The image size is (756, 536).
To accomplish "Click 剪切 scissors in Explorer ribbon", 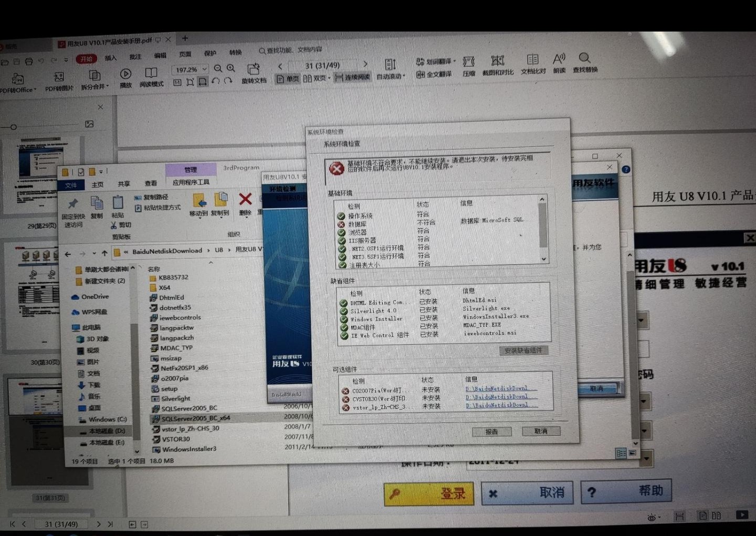I will click(x=121, y=225).
